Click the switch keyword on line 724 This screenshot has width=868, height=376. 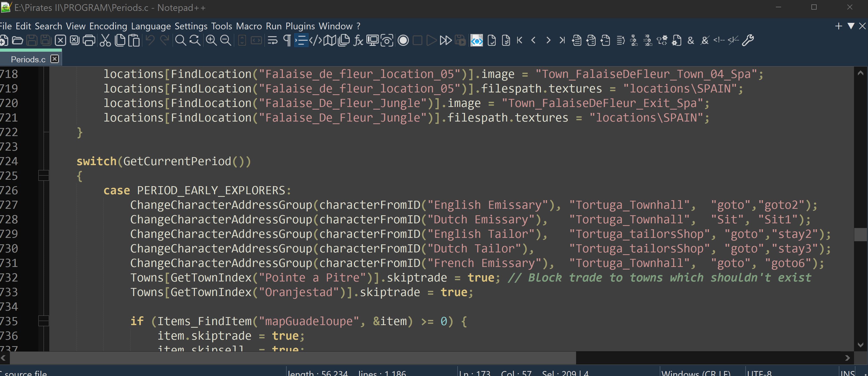click(96, 161)
